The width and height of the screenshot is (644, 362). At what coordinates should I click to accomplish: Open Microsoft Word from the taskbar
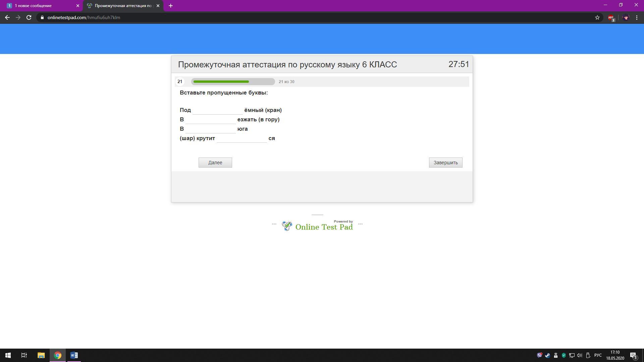74,355
